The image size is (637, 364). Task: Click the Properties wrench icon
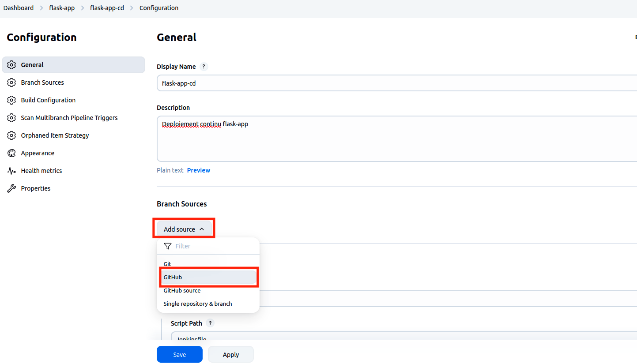coord(12,188)
